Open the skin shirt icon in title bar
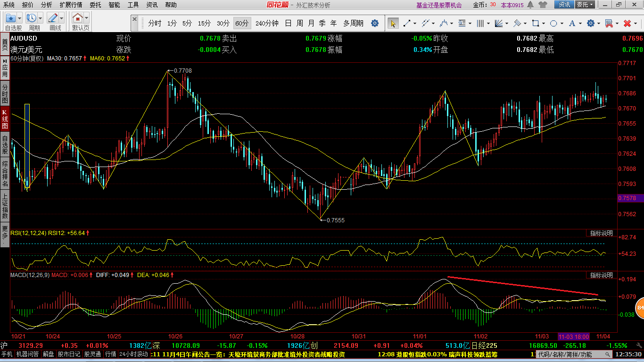The width and height of the screenshot is (644, 362). coord(543,5)
